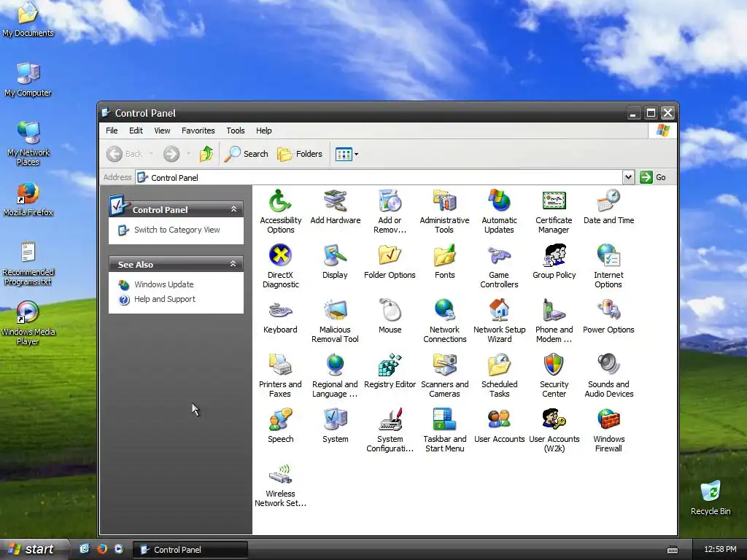The height and width of the screenshot is (560, 747).
Task: Open Accessibility Options applet
Action: point(280,211)
